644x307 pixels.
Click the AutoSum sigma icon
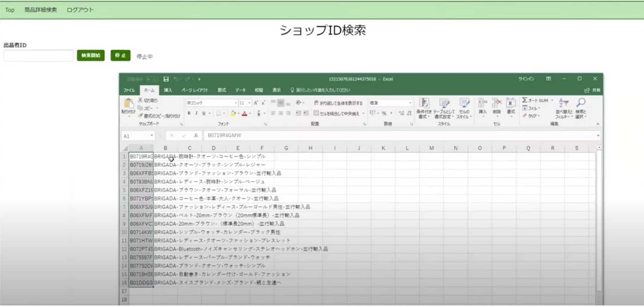click(x=525, y=100)
